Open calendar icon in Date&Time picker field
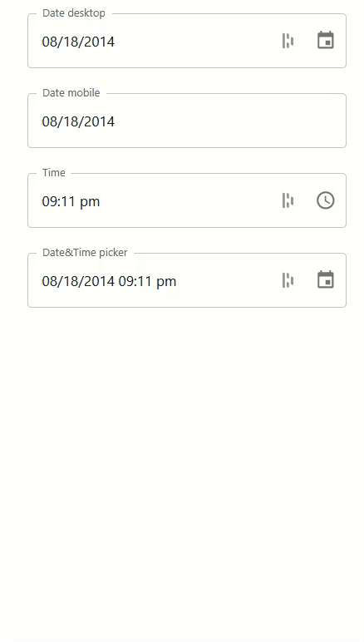 [x=326, y=280]
